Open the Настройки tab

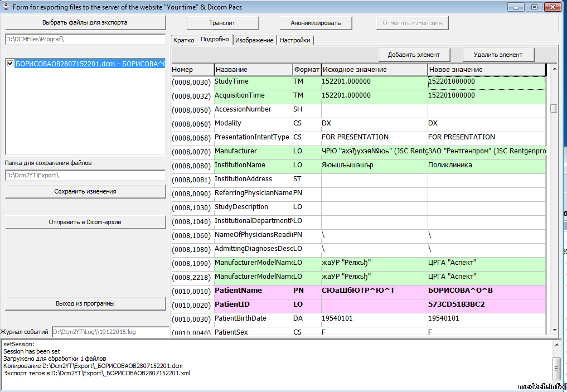[x=295, y=40]
